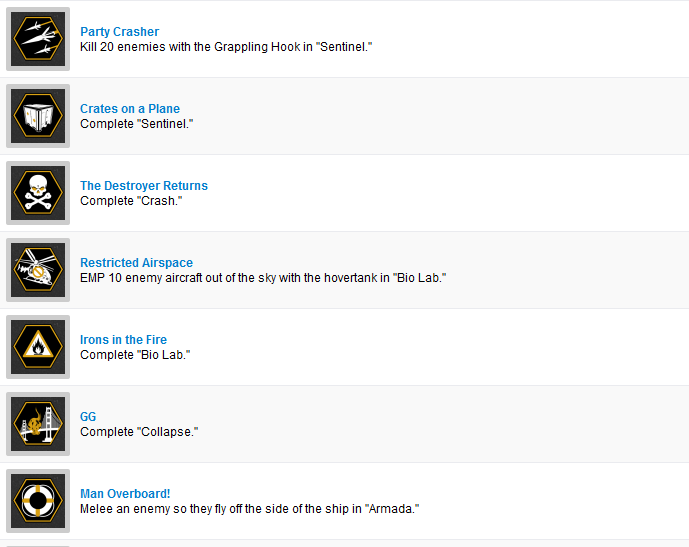Image resolution: width=689 pixels, height=547 pixels.
Task: Click the Party Crasher missiles icon
Action: (38, 39)
